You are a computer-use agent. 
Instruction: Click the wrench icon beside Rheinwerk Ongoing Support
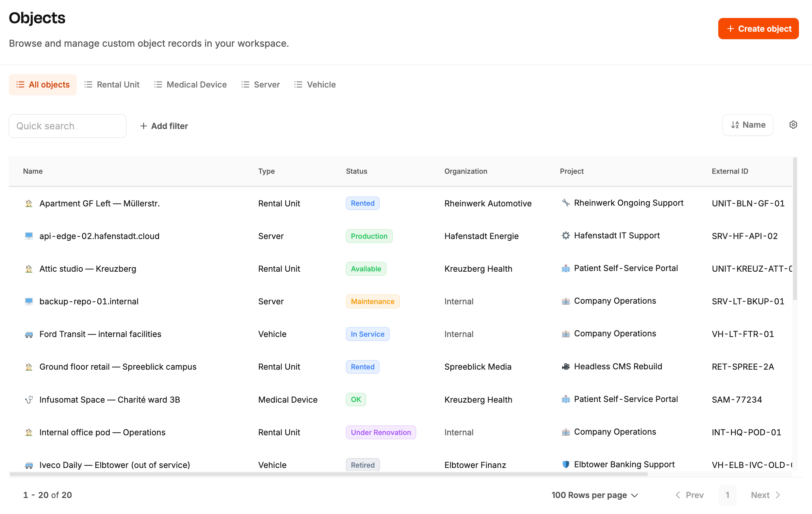565,202
